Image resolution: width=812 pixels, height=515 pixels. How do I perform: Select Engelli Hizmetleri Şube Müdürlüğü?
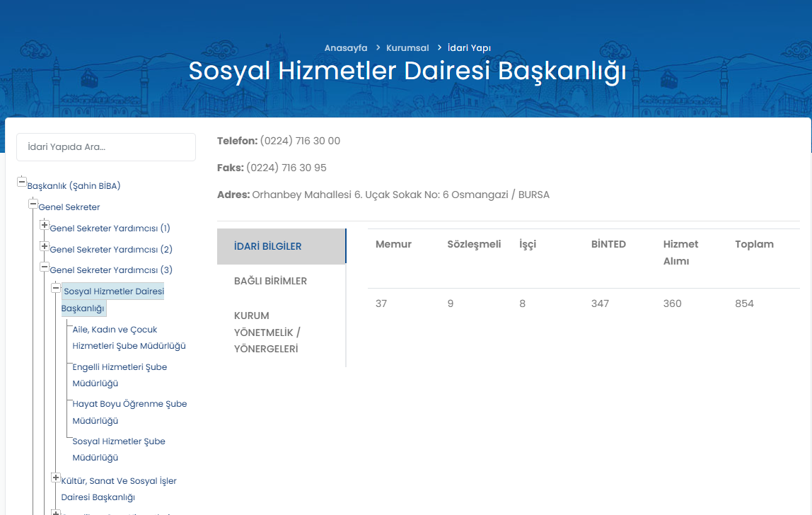[x=120, y=375]
